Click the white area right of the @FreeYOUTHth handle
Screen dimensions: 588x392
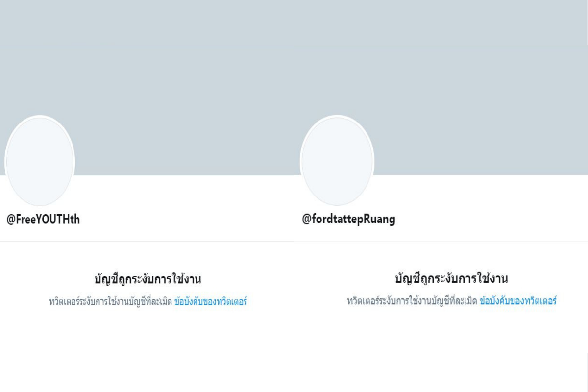point(186,220)
